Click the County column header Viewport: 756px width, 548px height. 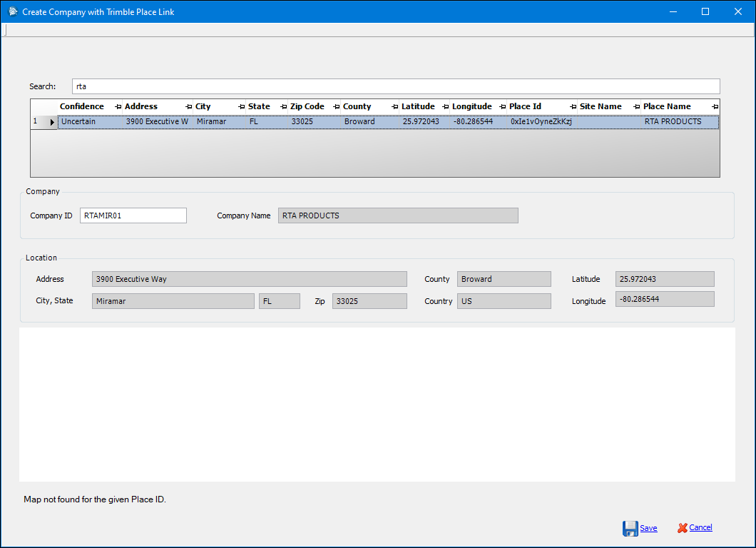click(357, 107)
